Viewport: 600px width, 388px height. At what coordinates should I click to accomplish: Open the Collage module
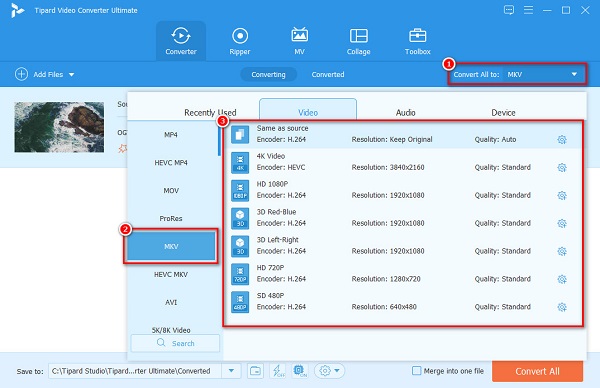pos(359,41)
